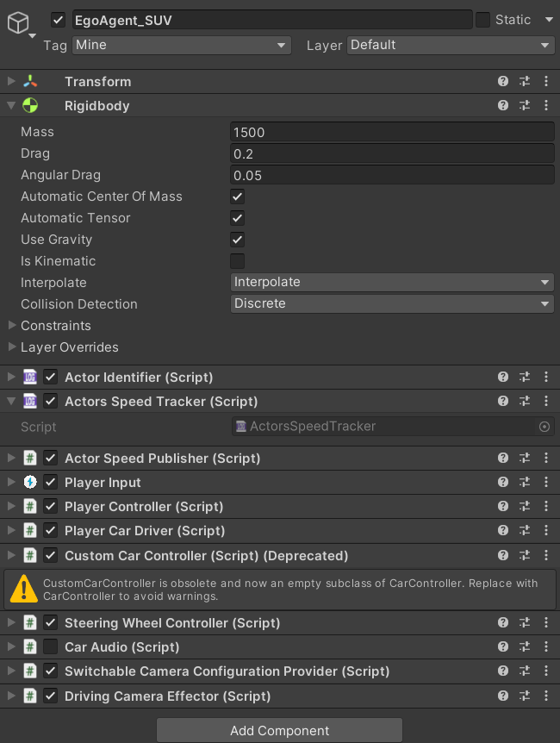The image size is (560, 743).
Task: Open Actors Speed Tracker options menu
Action: coord(546,401)
